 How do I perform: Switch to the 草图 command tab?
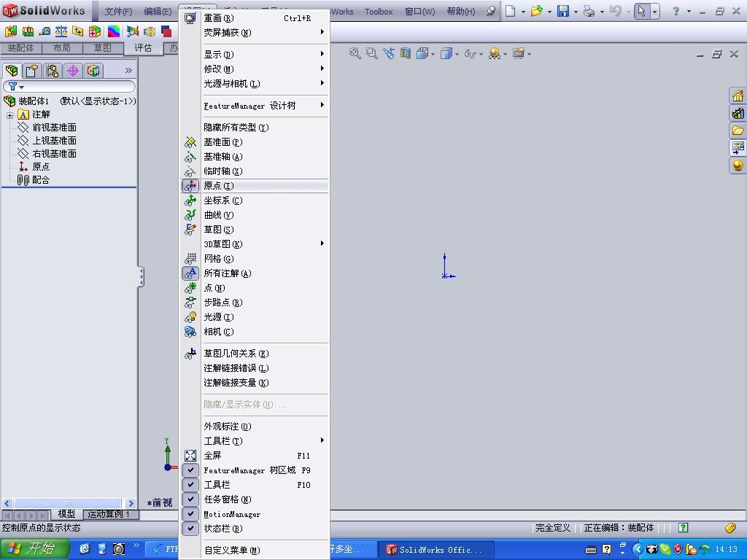tap(102, 48)
